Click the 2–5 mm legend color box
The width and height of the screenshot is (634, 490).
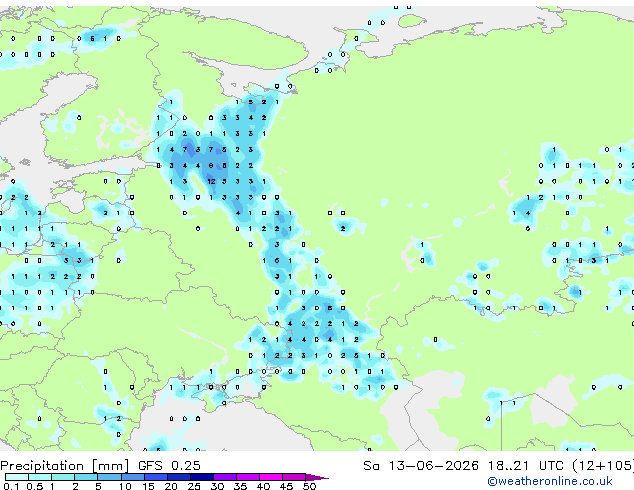click(x=86, y=477)
